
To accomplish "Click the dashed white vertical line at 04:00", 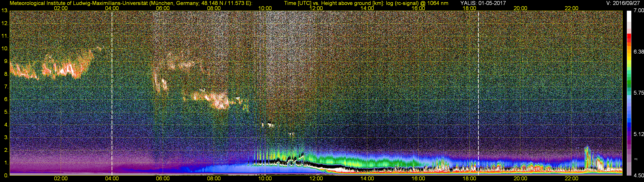I will coord(112,93).
